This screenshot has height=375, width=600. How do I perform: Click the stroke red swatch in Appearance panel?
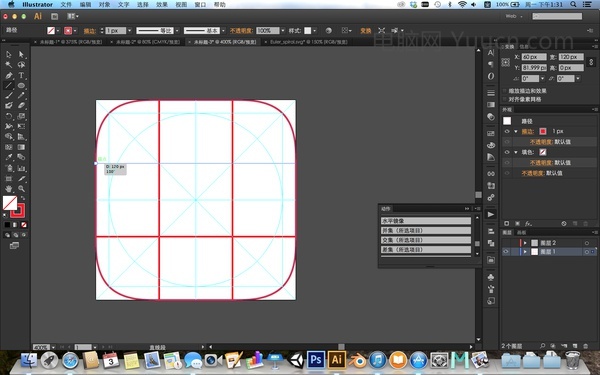(x=543, y=131)
